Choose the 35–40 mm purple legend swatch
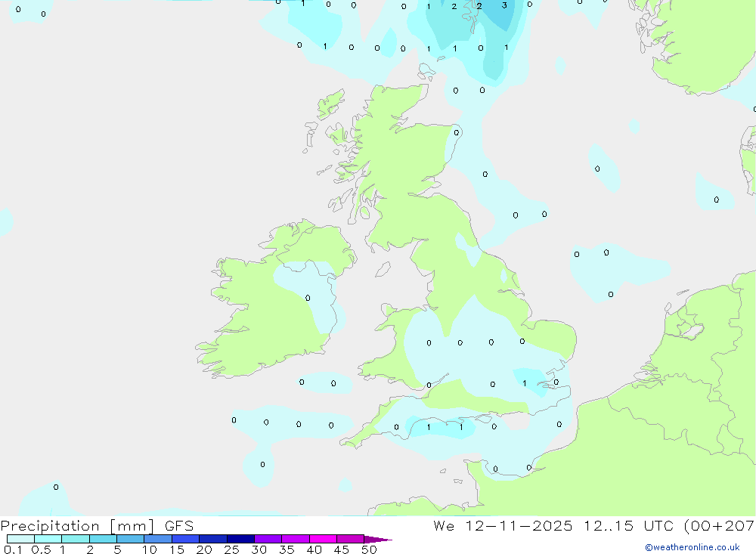This screenshot has width=756, height=554. pos(296,539)
